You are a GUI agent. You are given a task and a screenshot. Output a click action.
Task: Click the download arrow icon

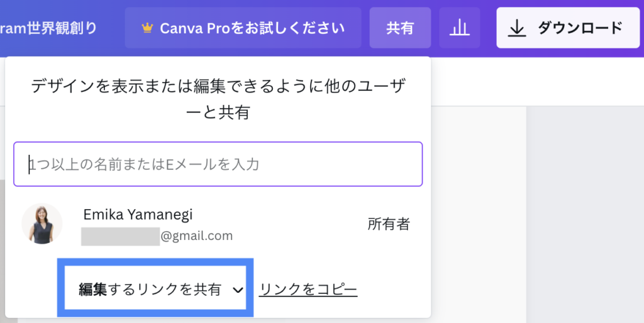point(517,28)
